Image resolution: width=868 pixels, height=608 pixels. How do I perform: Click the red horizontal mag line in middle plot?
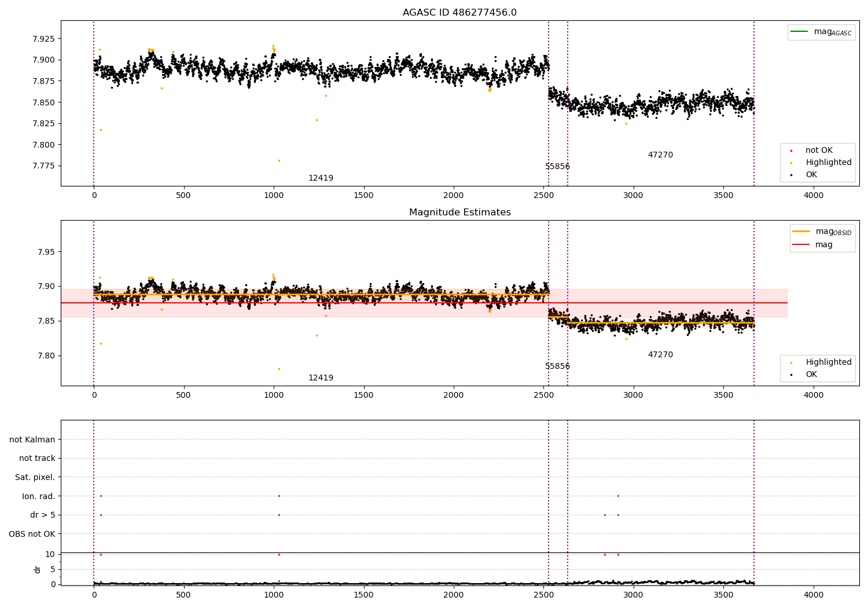point(424,303)
